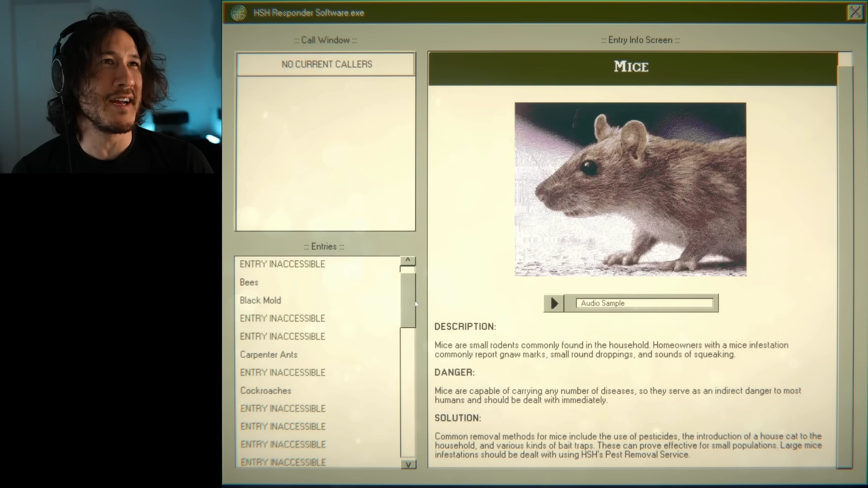This screenshot has height=488, width=868.
Task: Click the HSH globe logo icon
Action: click(x=239, y=13)
